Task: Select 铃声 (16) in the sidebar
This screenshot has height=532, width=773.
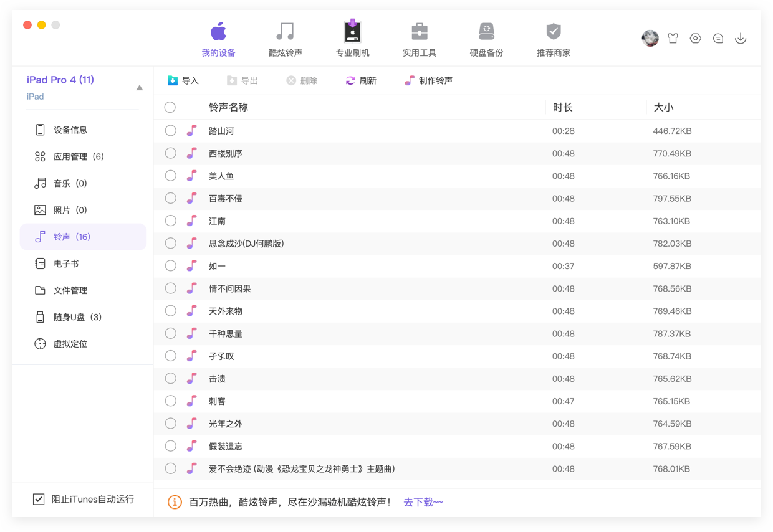Action: [x=84, y=237]
